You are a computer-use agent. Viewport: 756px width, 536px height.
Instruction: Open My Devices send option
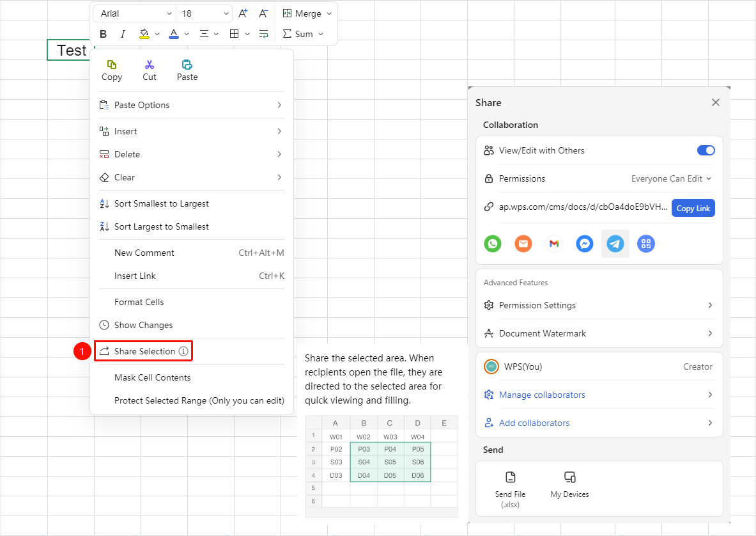pyautogui.click(x=570, y=485)
